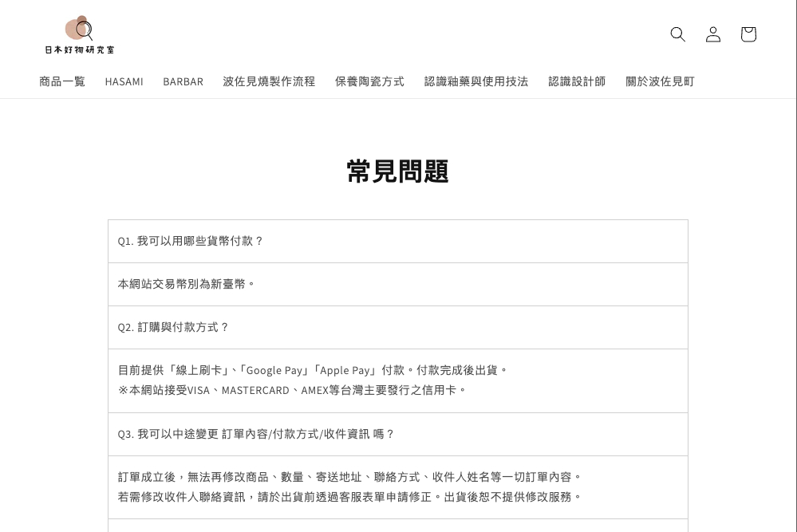797x532 pixels.
Task: Open the search magnifier icon
Action: [x=678, y=34]
